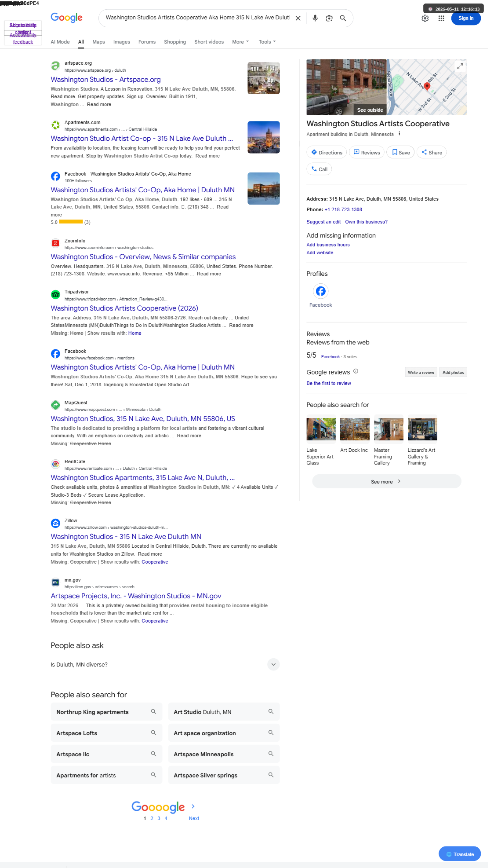Click the Zillow site favicon

click(x=55, y=523)
